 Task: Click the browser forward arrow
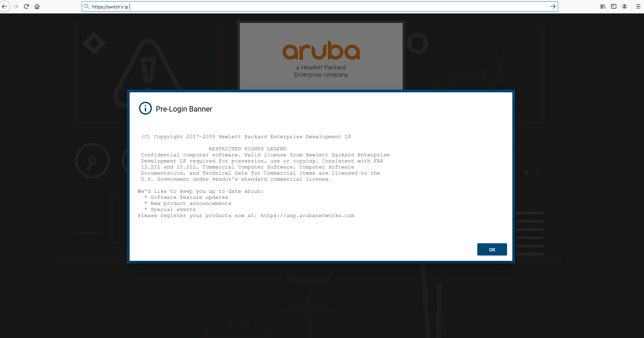click(15, 6)
